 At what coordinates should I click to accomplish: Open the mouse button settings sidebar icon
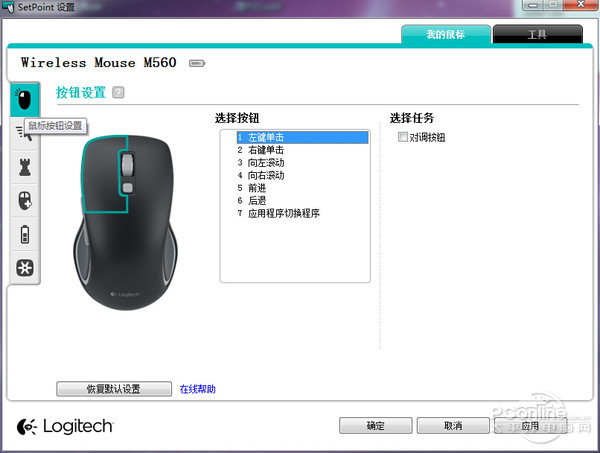tap(24, 100)
